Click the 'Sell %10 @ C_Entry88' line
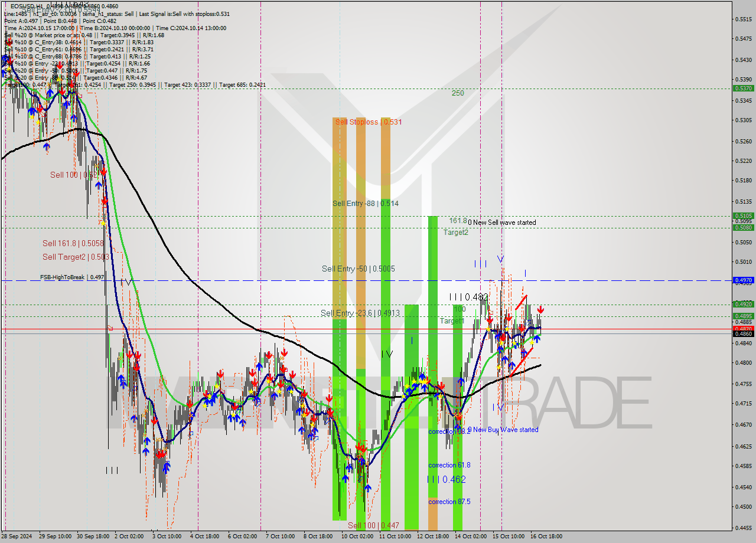Image resolution: width=756 pixels, height=543 pixels. [x=77, y=56]
